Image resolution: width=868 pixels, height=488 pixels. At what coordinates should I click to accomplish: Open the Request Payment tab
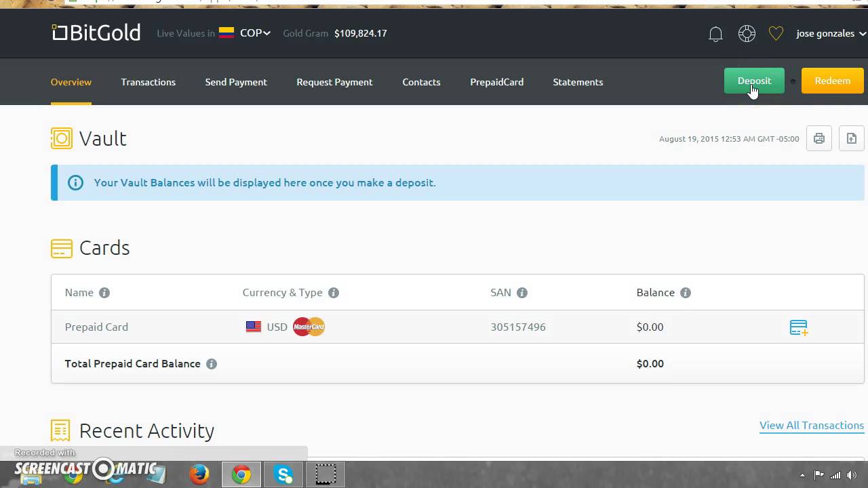click(x=334, y=82)
